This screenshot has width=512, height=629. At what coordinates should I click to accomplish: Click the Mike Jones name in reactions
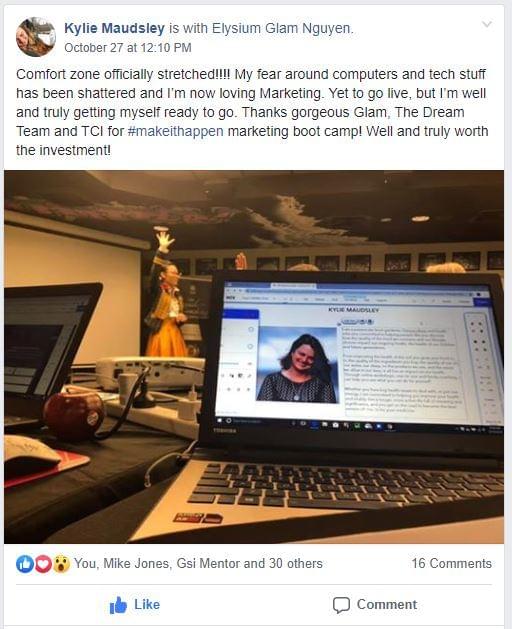[x=136, y=564]
